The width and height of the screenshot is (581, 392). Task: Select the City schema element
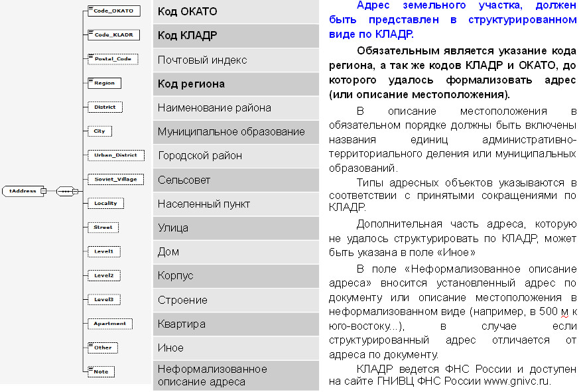(x=99, y=131)
